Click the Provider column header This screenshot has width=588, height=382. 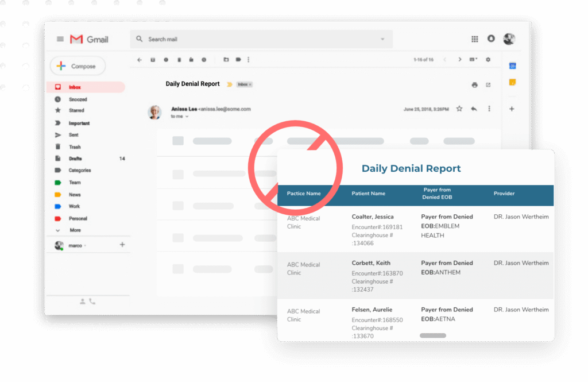click(x=504, y=193)
